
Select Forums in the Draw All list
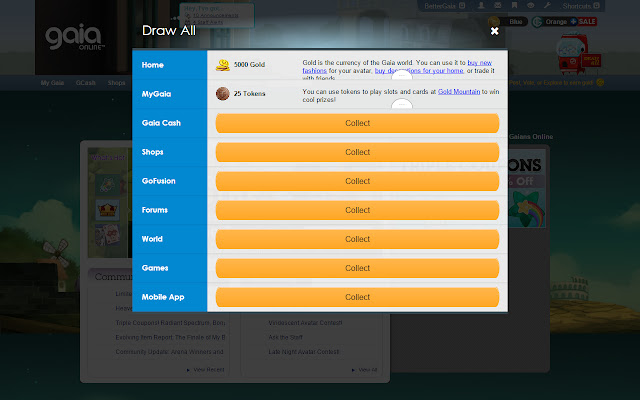coord(170,210)
